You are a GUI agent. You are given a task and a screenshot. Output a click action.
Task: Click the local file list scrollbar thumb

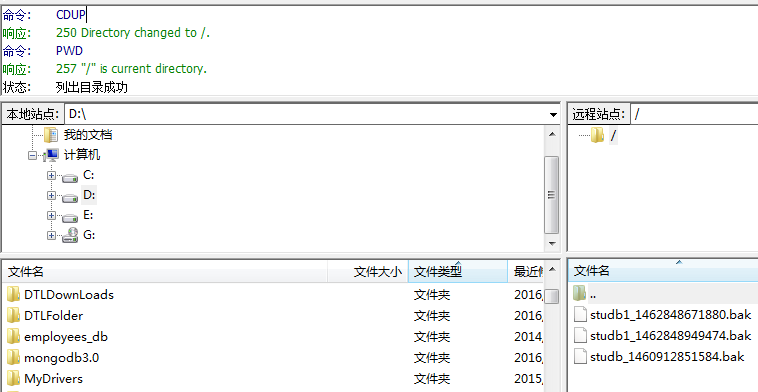tap(552, 296)
